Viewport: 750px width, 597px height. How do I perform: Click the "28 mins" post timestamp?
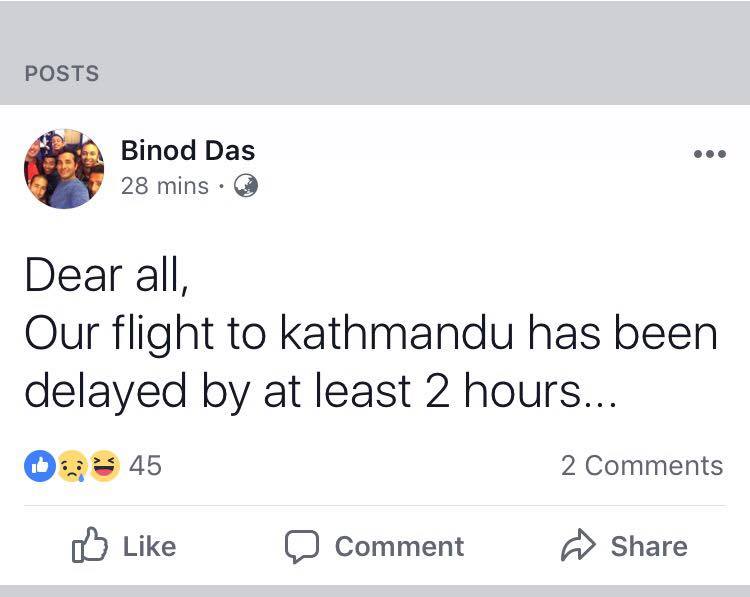click(164, 186)
